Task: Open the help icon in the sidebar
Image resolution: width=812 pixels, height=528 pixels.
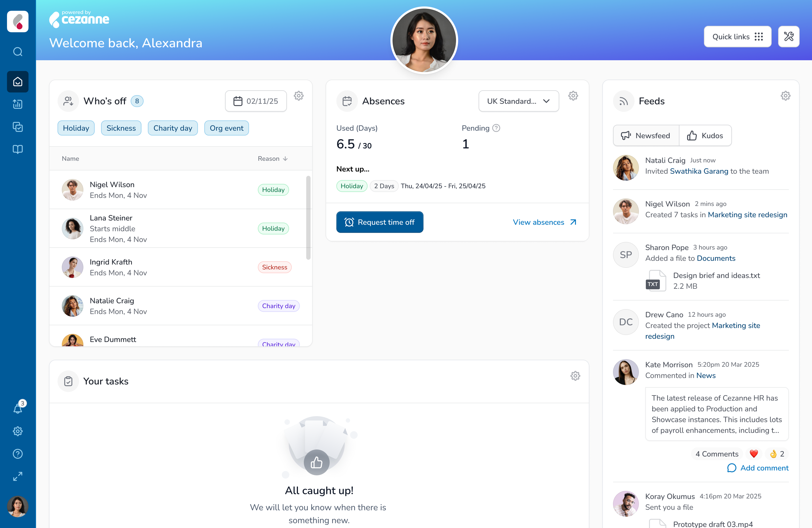Action: click(17, 454)
